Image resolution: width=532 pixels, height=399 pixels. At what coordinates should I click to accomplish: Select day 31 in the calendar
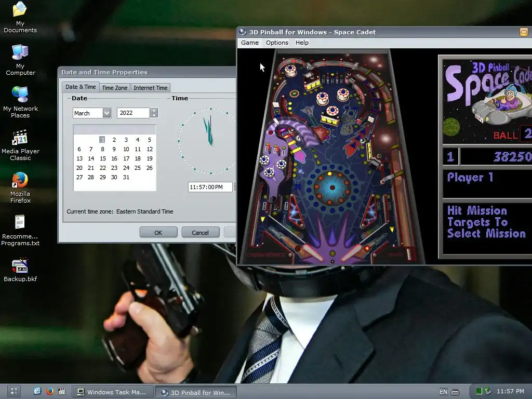[126, 177]
